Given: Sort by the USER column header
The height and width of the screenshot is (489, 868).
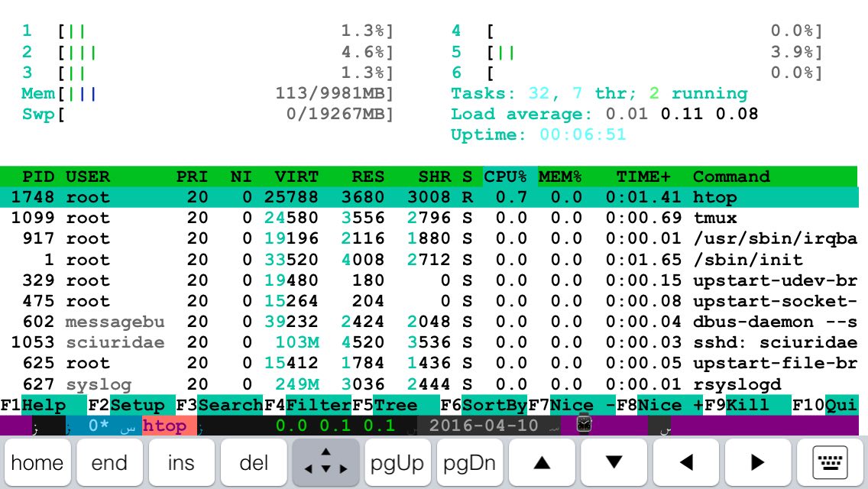Looking at the screenshot, I should (x=87, y=176).
